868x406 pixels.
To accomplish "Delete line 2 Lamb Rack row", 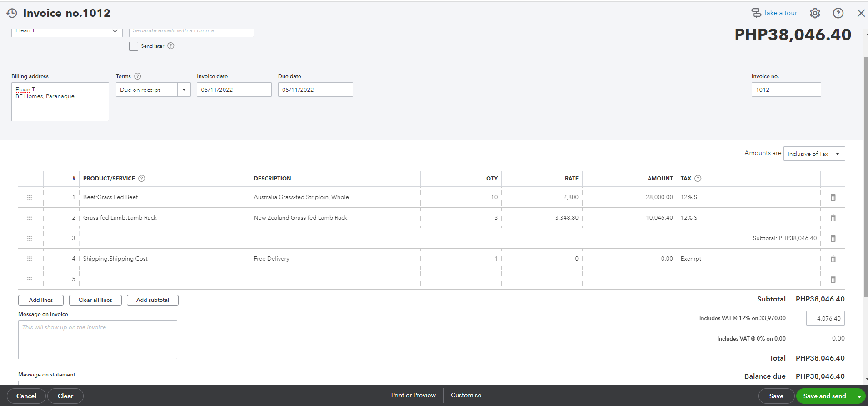I will coord(833,218).
